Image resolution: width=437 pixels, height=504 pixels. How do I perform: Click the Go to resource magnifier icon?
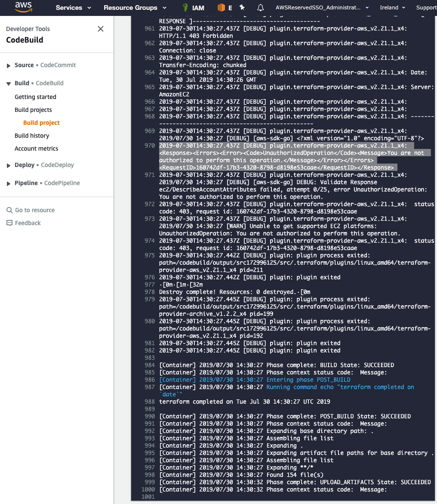(9, 210)
